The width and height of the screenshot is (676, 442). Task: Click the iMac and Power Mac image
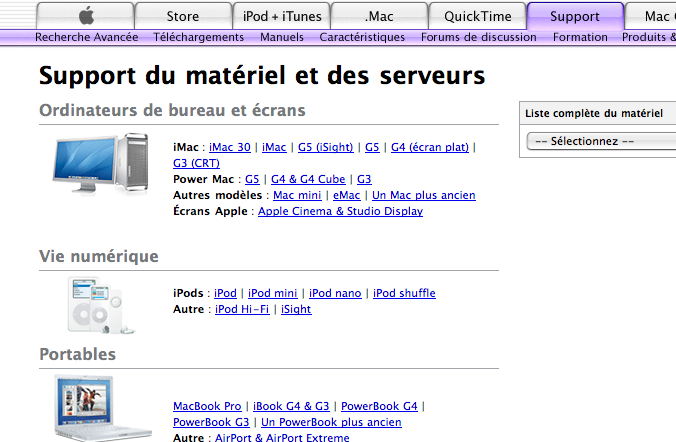click(101, 163)
